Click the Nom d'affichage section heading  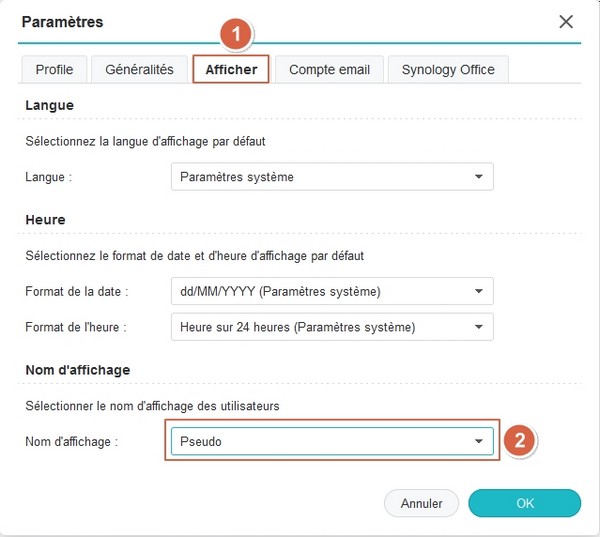pos(78,370)
